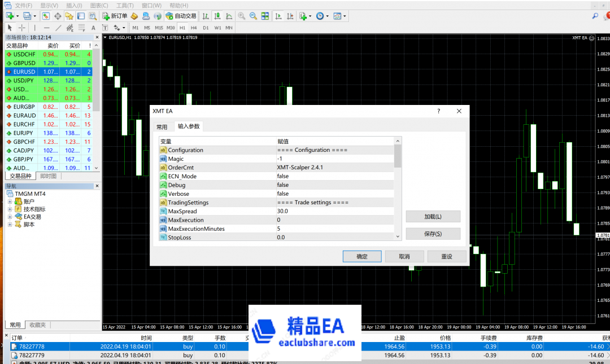Switch to the 常用 tab in XMT EA dialog
This screenshot has width=610, height=364.
click(162, 127)
